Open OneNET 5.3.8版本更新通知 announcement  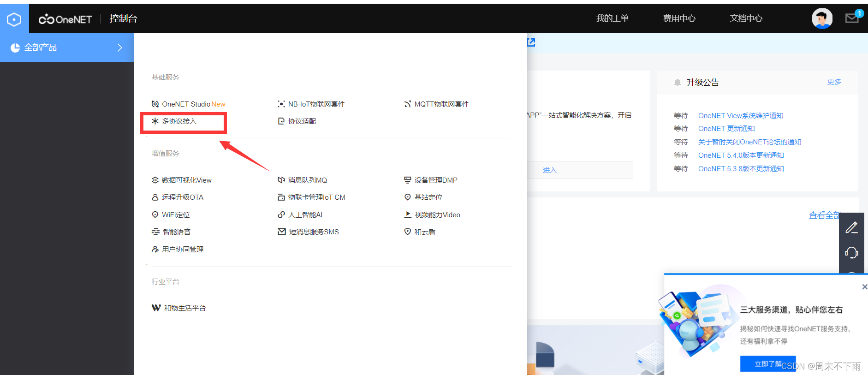[741, 169]
